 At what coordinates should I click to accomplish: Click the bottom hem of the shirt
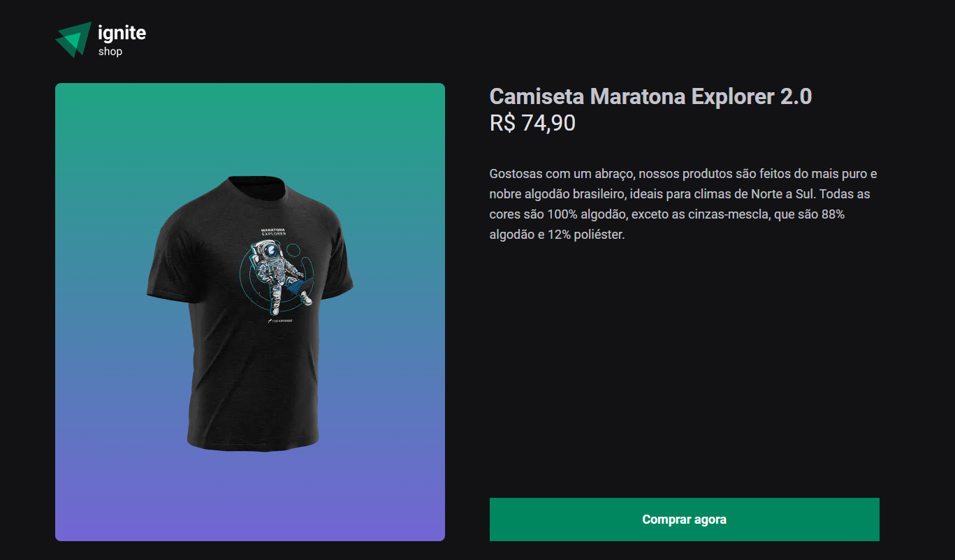tap(251, 443)
